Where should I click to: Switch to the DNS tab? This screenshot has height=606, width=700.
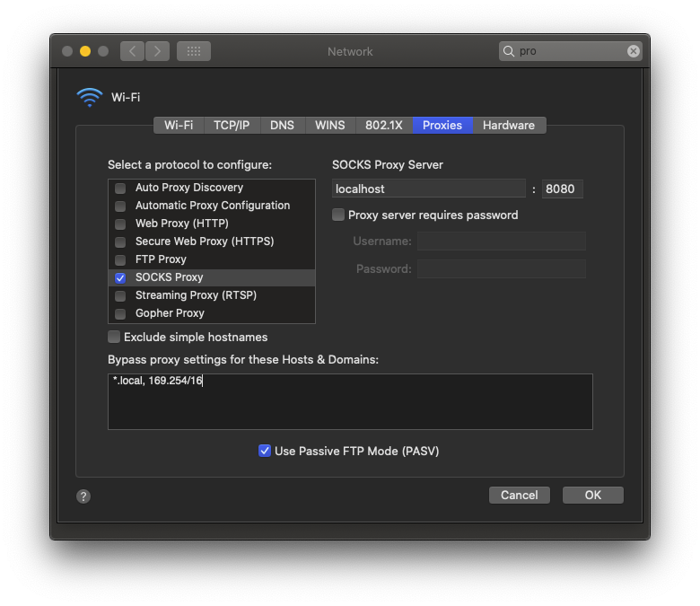282,125
